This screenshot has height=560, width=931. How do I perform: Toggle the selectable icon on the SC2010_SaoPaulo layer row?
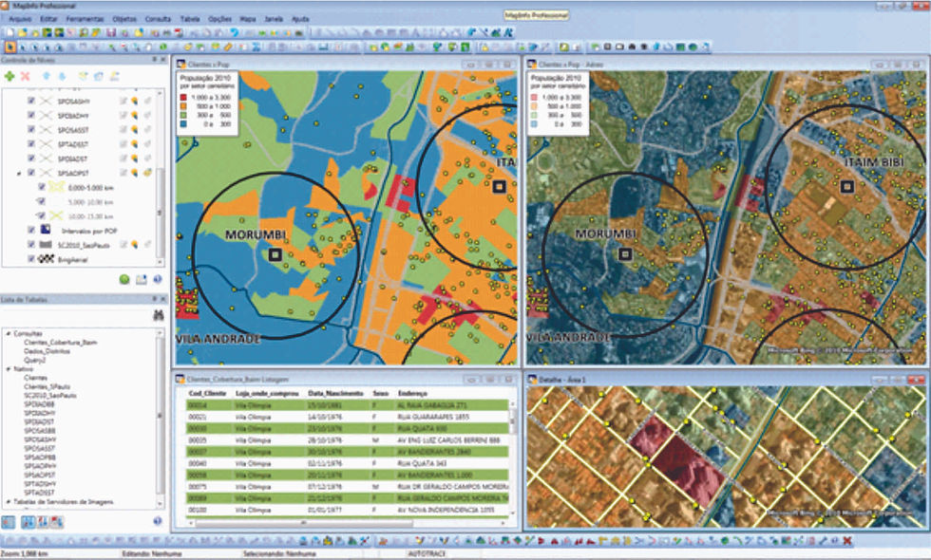pyautogui.click(x=135, y=245)
